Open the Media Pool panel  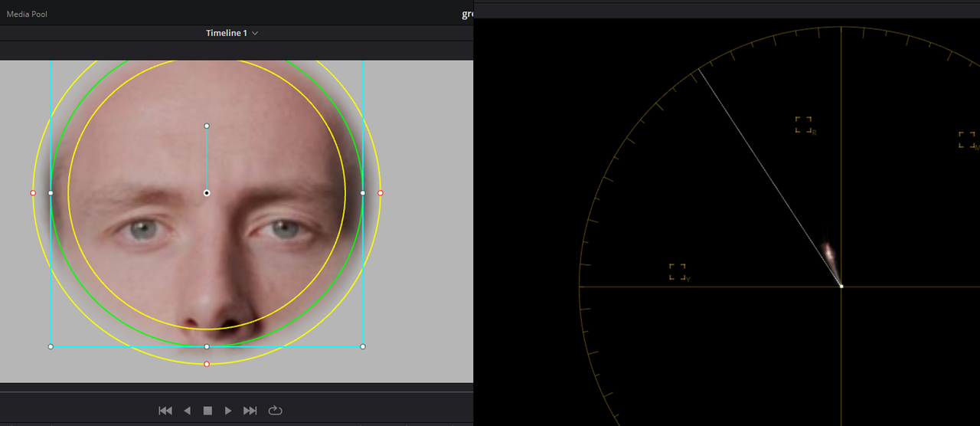[27, 14]
